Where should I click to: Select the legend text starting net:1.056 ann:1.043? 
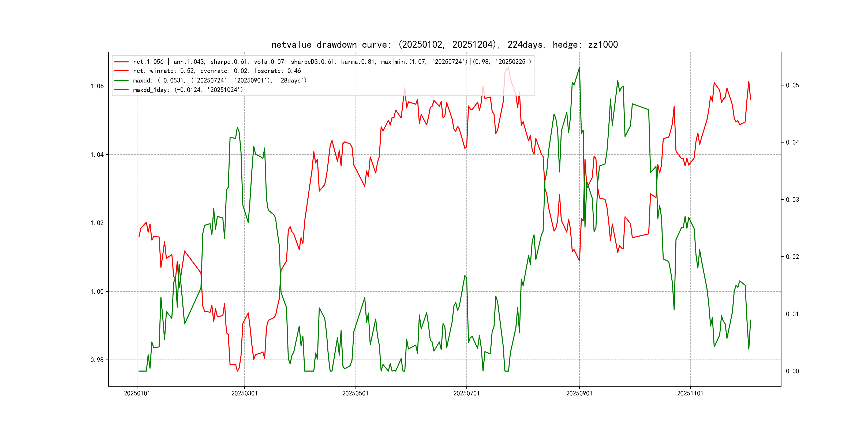pyautogui.click(x=332, y=62)
